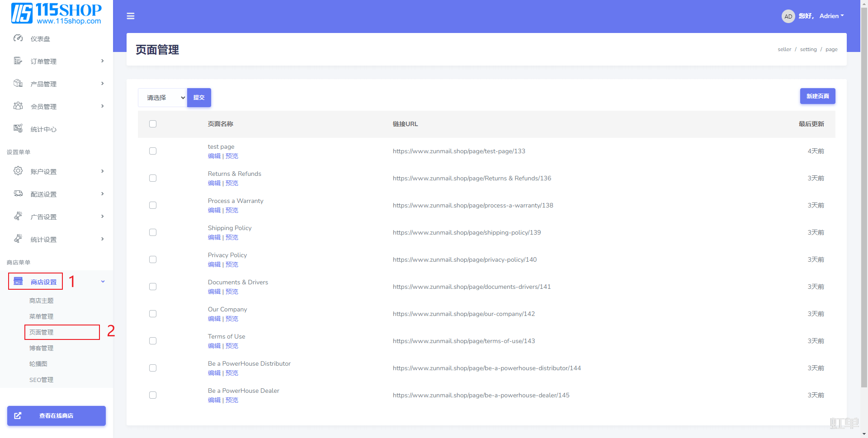Expand the 会员管理 chevron
Viewport: 868px width, 438px height.
103,106
